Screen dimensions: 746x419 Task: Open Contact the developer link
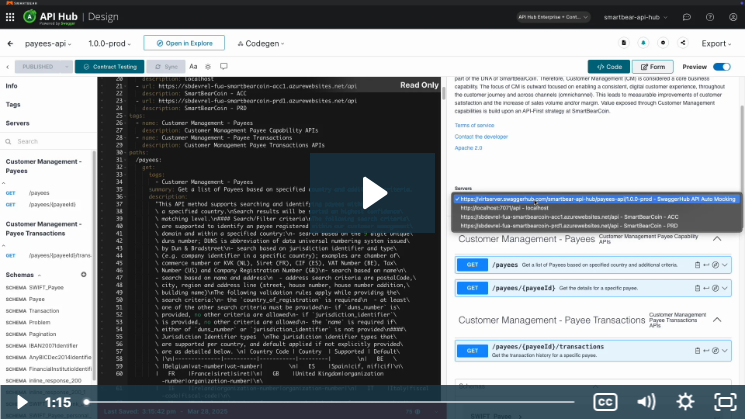tap(481, 137)
